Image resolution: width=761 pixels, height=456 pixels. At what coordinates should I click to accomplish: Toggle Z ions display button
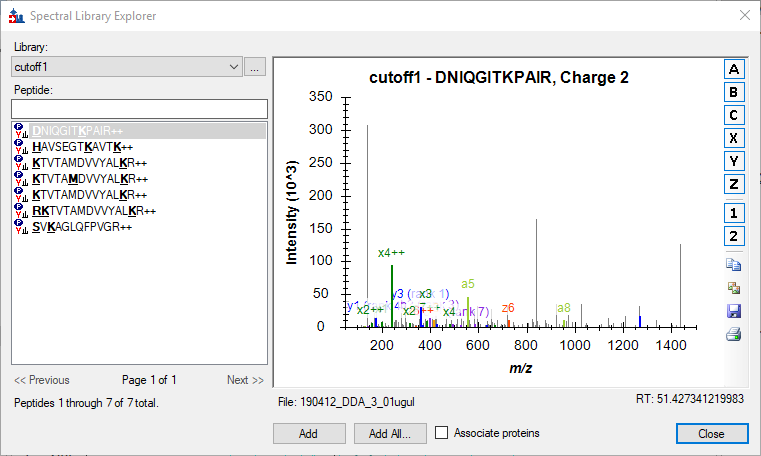coord(734,184)
